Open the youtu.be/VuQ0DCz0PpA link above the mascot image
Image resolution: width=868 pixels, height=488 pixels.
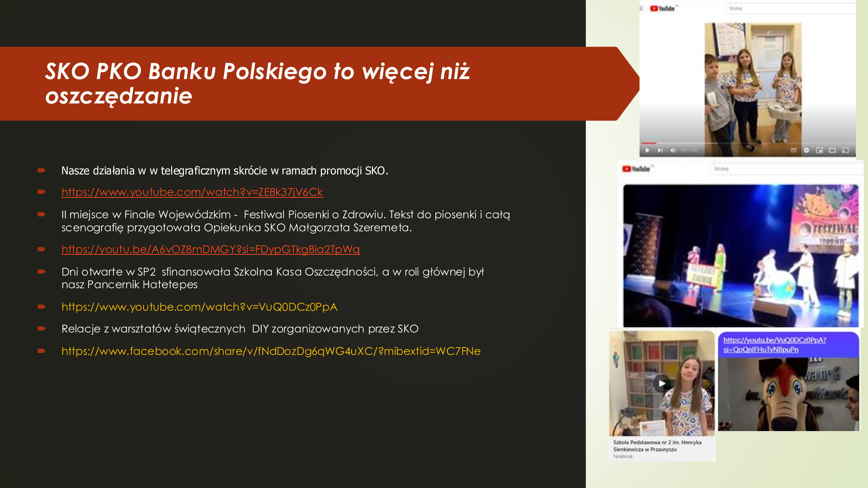[x=775, y=345]
